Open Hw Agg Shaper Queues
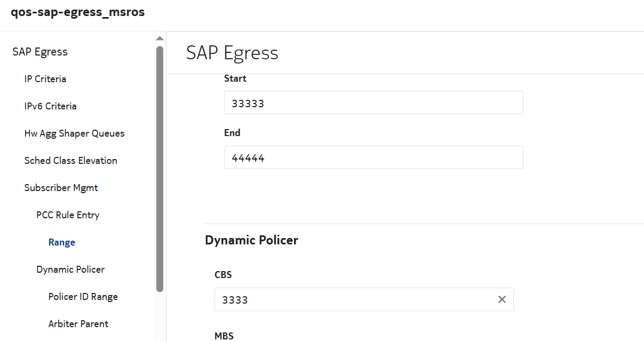 pos(74,133)
